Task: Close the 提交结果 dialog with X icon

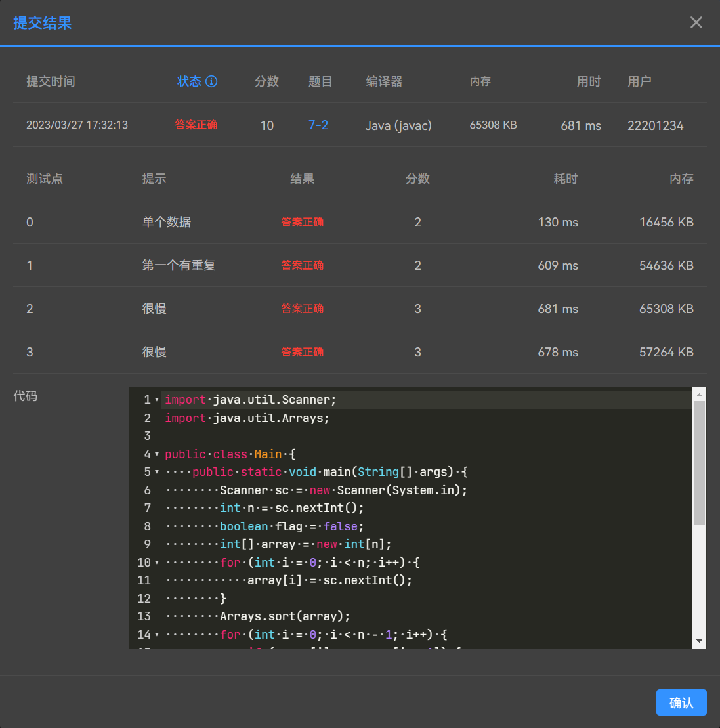Action: click(696, 22)
